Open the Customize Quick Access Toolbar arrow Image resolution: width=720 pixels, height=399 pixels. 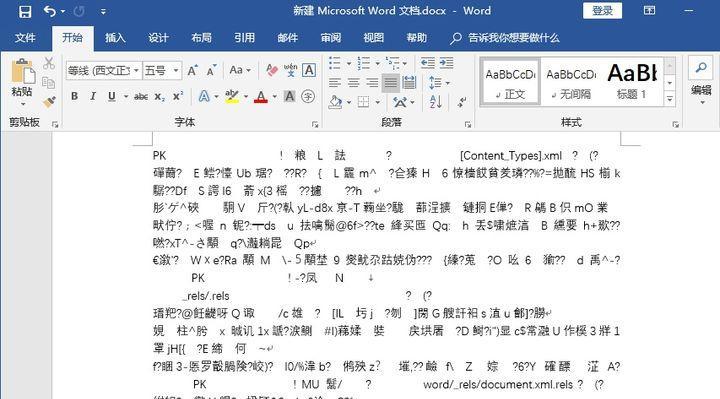[x=103, y=11]
